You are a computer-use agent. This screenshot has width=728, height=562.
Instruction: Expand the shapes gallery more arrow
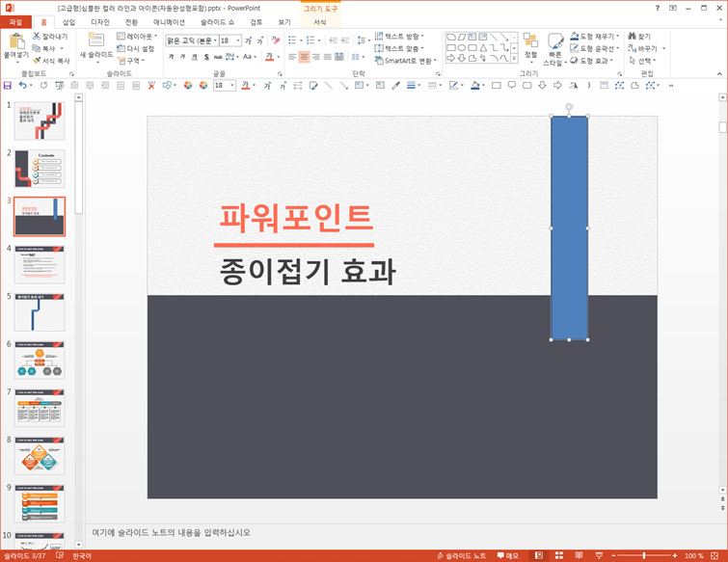(x=515, y=59)
